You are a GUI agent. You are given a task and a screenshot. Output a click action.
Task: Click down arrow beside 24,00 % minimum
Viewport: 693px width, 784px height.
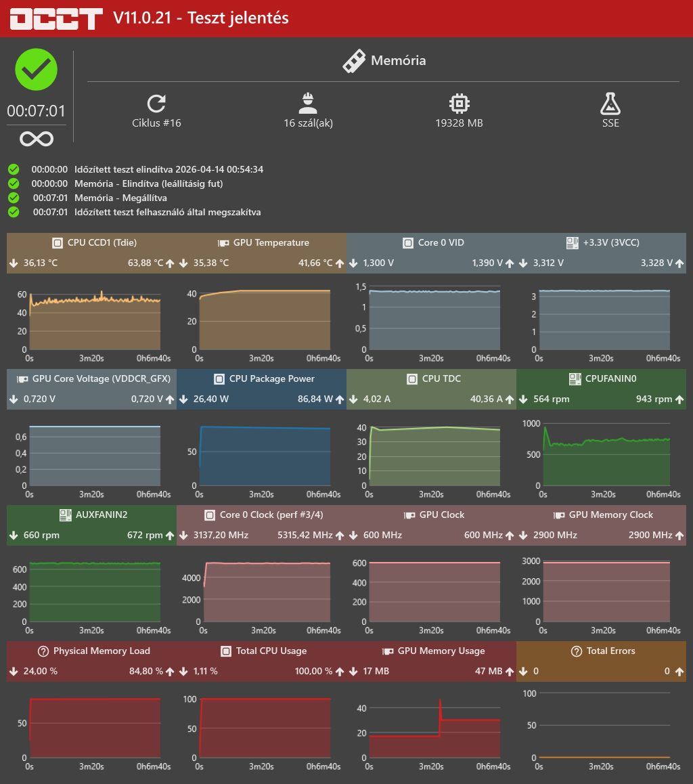click(x=14, y=672)
